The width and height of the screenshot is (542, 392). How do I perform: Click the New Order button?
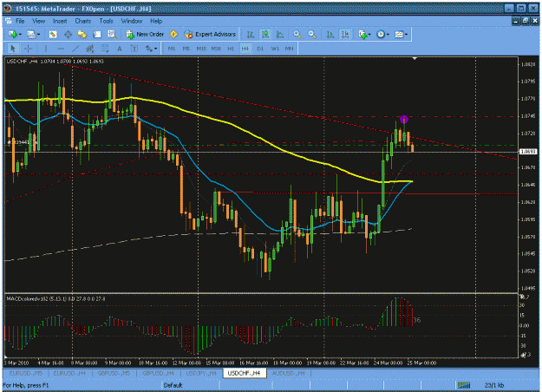point(145,34)
